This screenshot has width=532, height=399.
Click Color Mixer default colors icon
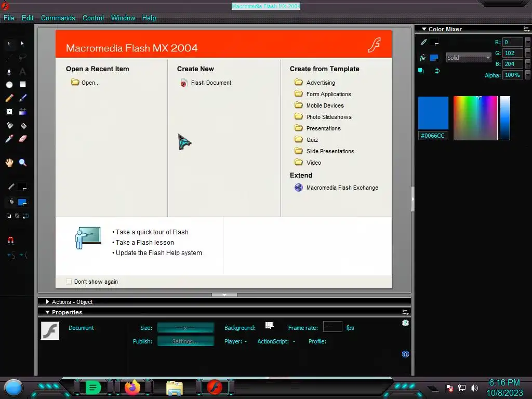click(x=421, y=71)
